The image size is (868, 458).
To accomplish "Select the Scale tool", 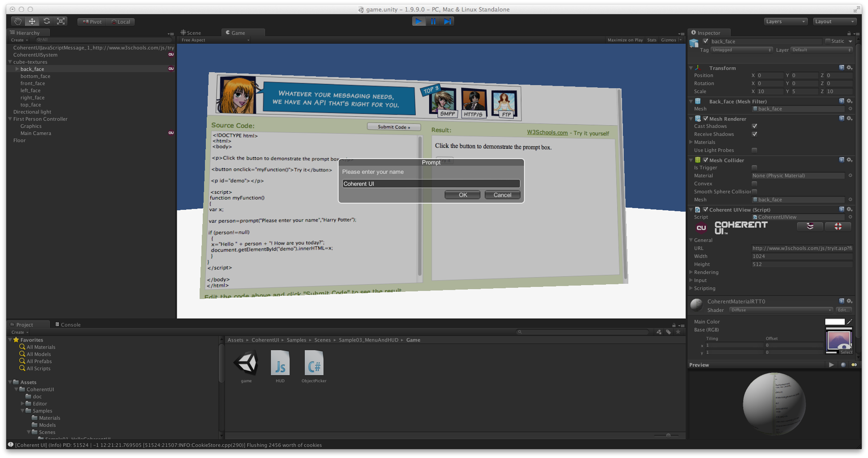I will click(x=61, y=21).
